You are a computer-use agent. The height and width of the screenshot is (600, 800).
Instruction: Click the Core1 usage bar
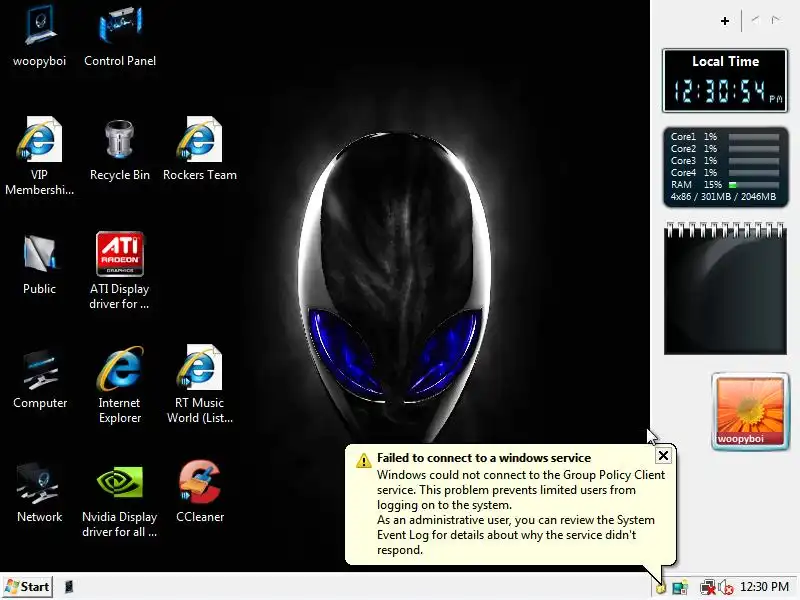pos(754,137)
